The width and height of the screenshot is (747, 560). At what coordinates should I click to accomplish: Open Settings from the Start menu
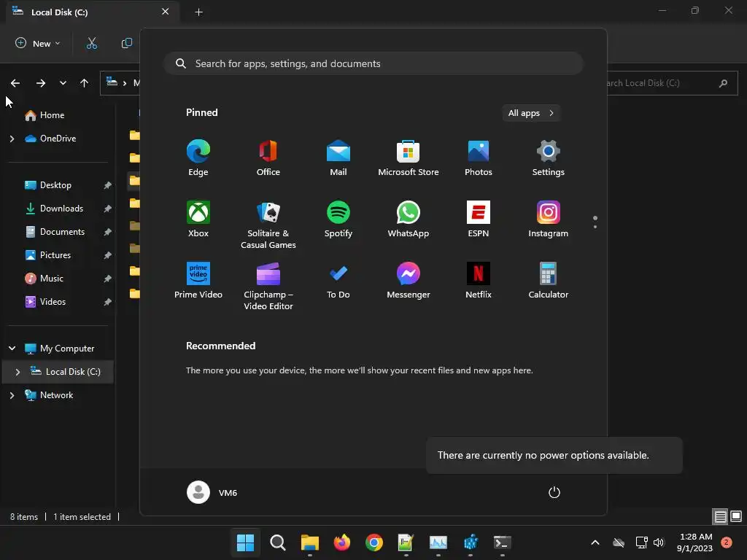point(549,158)
